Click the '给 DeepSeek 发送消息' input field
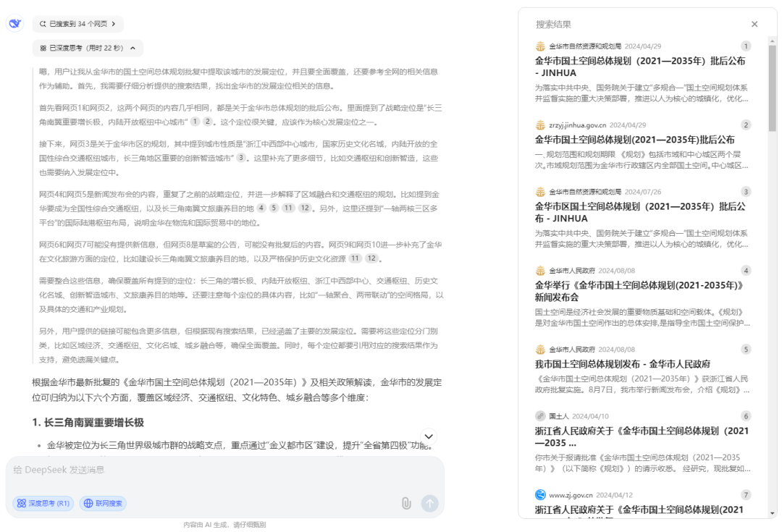The image size is (782, 532). click(224, 470)
